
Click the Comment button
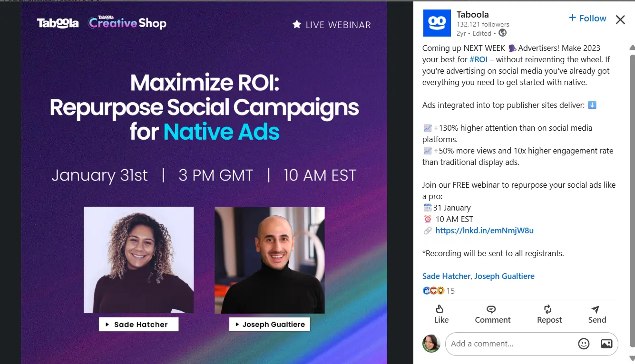[x=492, y=315]
